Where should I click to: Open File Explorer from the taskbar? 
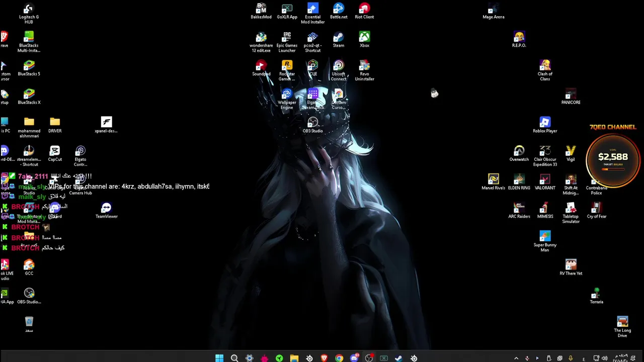pyautogui.click(x=294, y=358)
